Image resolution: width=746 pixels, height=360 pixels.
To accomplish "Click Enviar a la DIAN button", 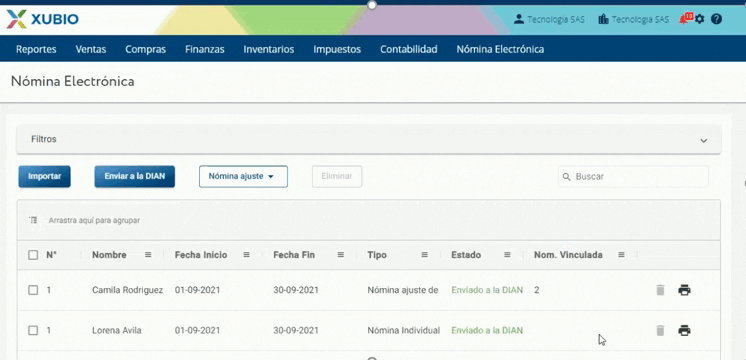I will tap(135, 176).
